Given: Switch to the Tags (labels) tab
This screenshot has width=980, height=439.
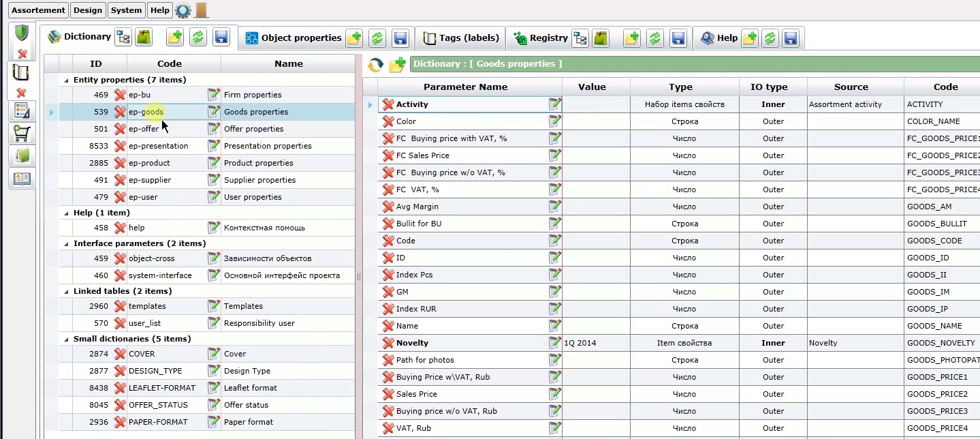Looking at the screenshot, I should [461, 38].
